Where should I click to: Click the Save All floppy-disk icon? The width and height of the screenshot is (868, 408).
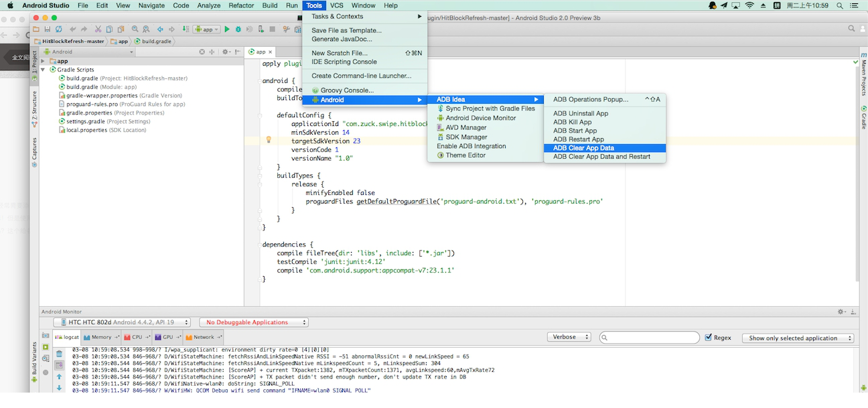pos(47,29)
